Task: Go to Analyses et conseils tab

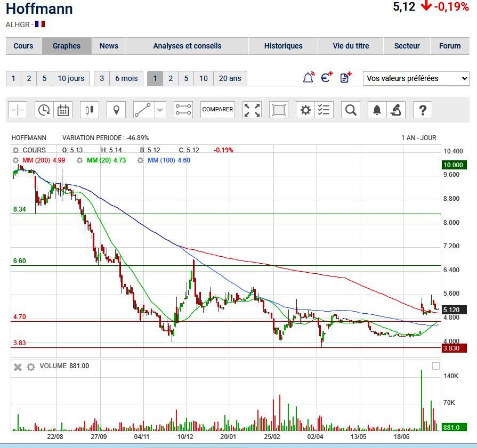Action: [x=188, y=46]
